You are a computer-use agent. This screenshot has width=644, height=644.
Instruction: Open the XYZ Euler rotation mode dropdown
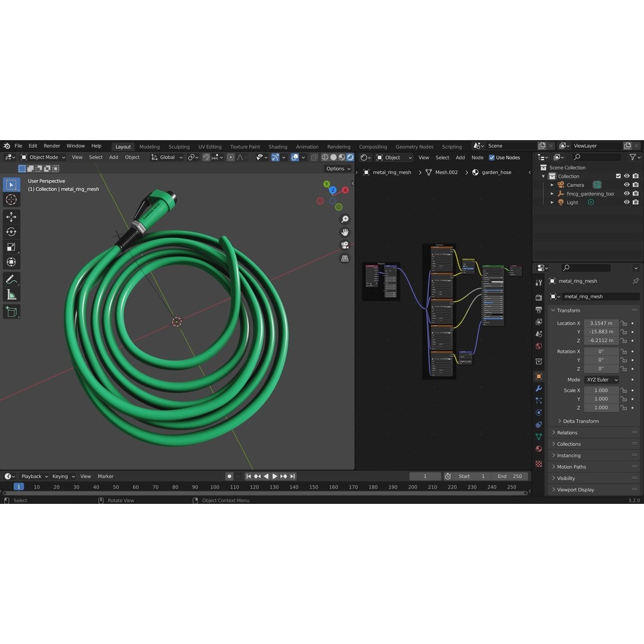click(602, 380)
